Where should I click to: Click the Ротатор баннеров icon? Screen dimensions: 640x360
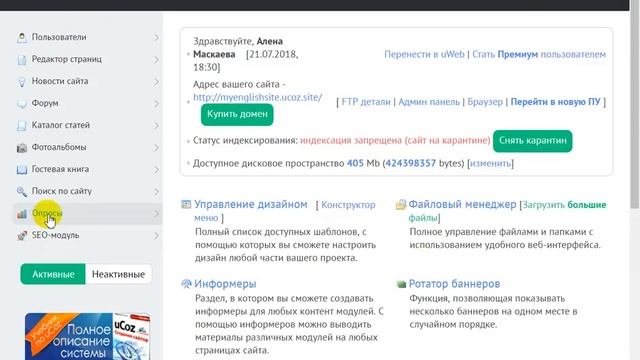pos(401,284)
